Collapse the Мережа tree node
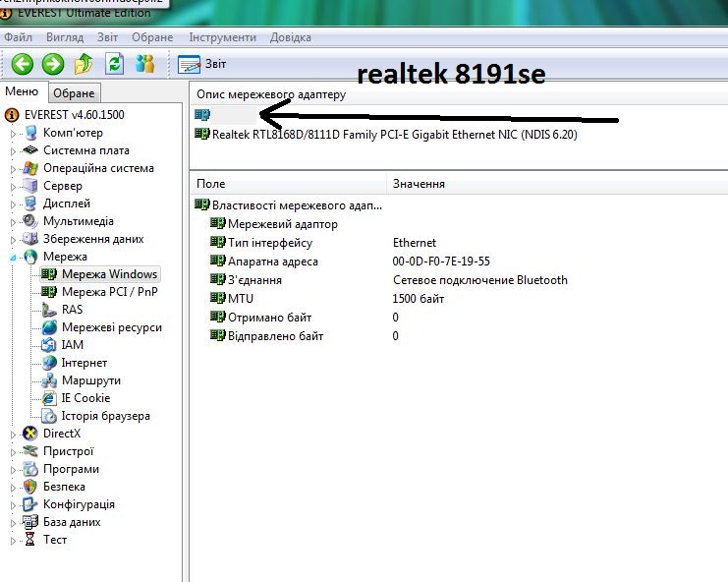The height and width of the screenshot is (582, 728). (13, 258)
